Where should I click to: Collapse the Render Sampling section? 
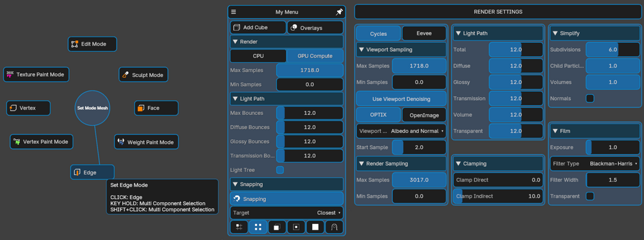[x=401, y=164]
